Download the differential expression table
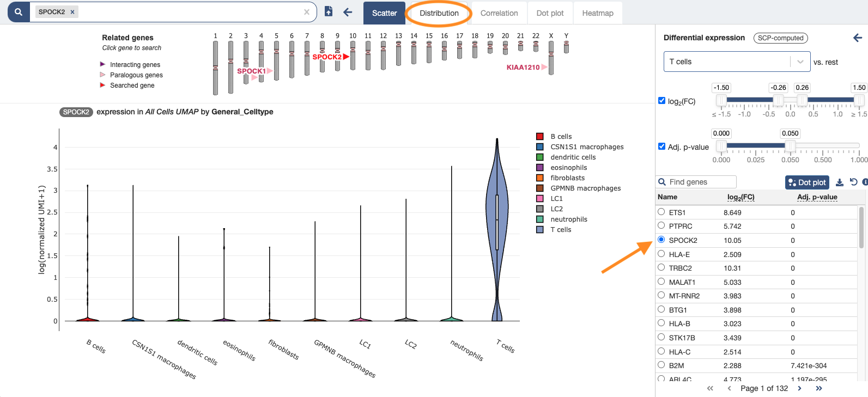This screenshot has width=868, height=397. [x=840, y=182]
